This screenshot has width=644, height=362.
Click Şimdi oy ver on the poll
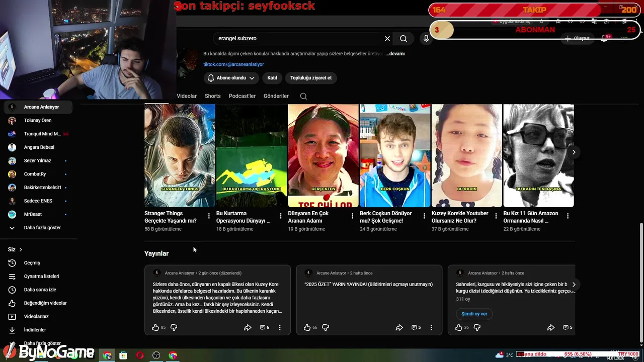coord(474,314)
